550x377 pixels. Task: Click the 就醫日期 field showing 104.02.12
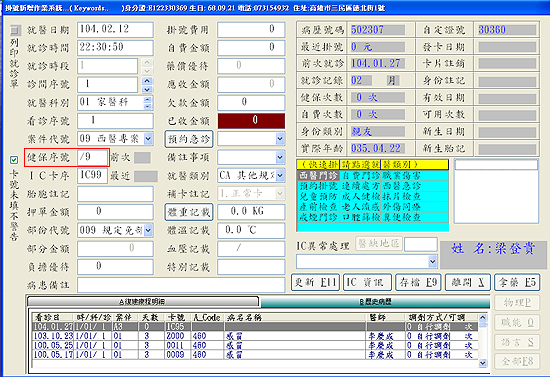[x=115, y=29]
